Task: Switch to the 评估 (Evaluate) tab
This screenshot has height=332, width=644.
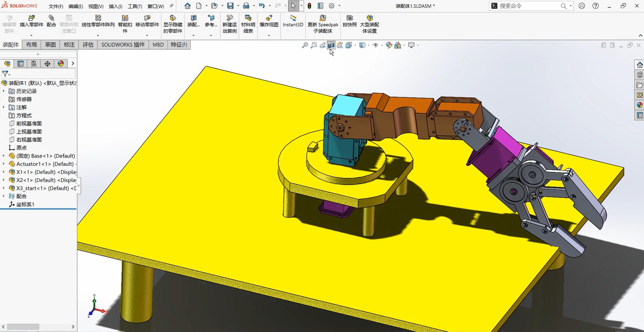Action: coord(88,45)
